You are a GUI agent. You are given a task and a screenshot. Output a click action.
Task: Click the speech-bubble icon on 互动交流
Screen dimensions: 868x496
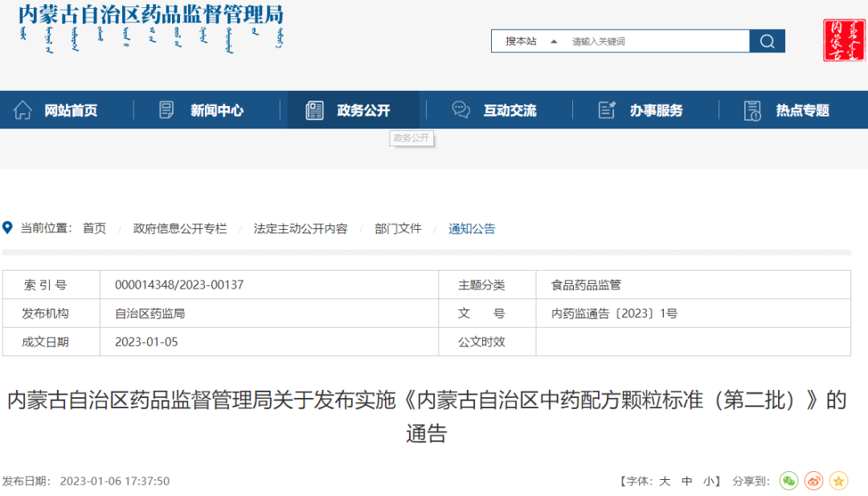[x=460, y=110]
